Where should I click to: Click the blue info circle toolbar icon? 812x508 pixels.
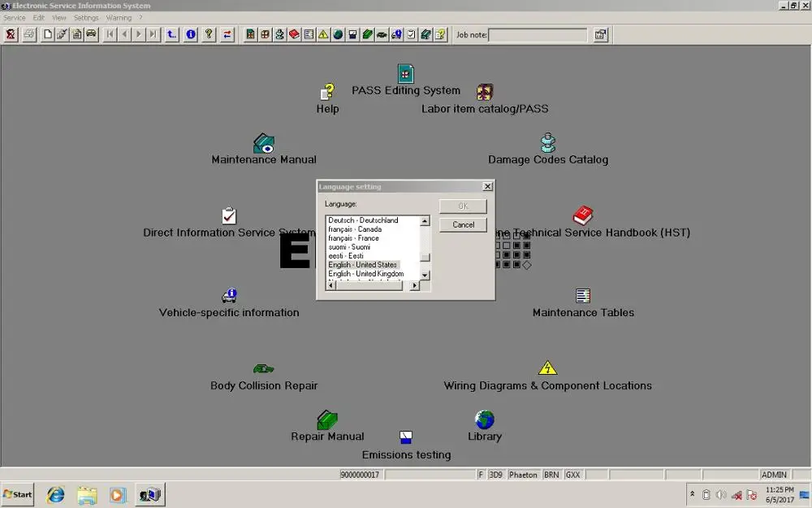pyautogui.click(x=191, y=35)
